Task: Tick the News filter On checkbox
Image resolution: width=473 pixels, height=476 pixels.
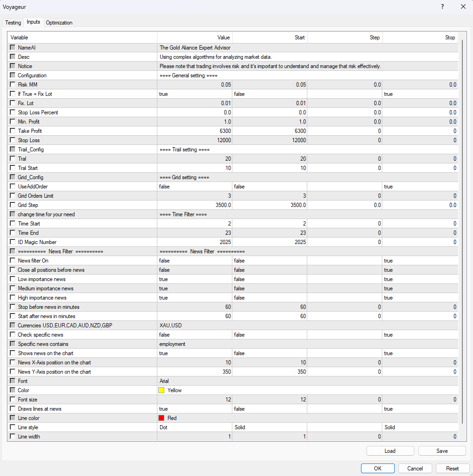Action: (12, 260)
